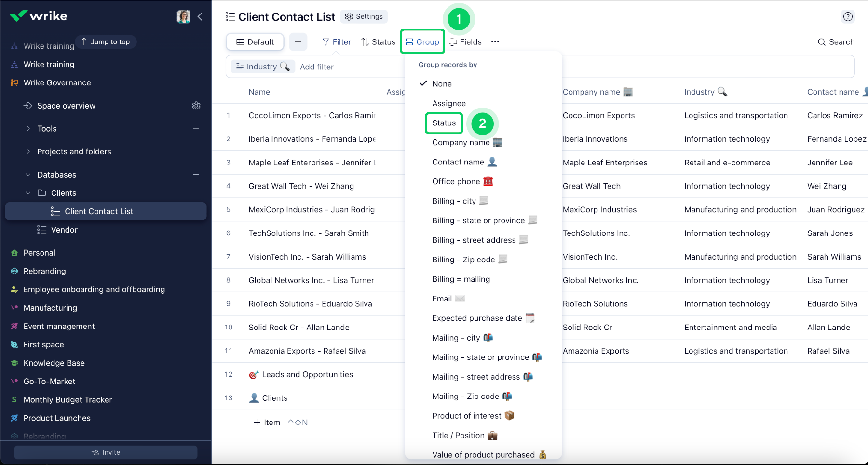The image size is (868, 465).
Task: Collapse the sidebar with the arrow icon
Action: pos(200,16)
